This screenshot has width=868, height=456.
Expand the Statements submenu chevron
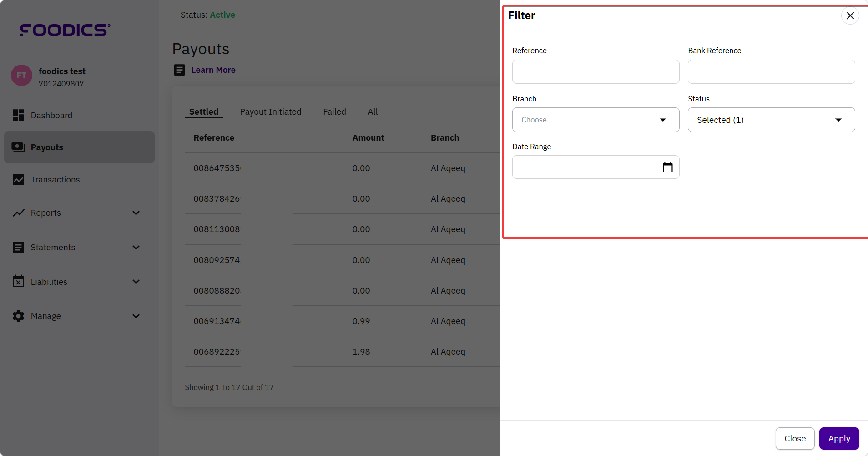[136, 247]
